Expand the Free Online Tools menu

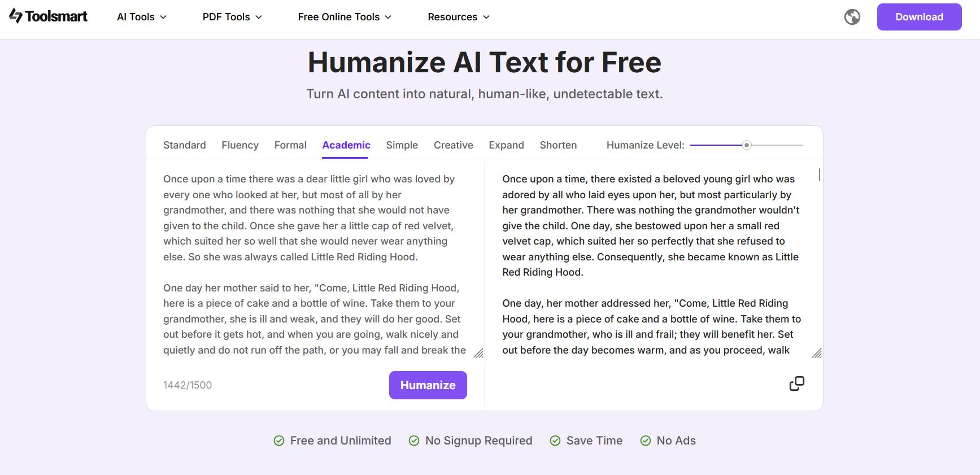click(x=345, y=17)
